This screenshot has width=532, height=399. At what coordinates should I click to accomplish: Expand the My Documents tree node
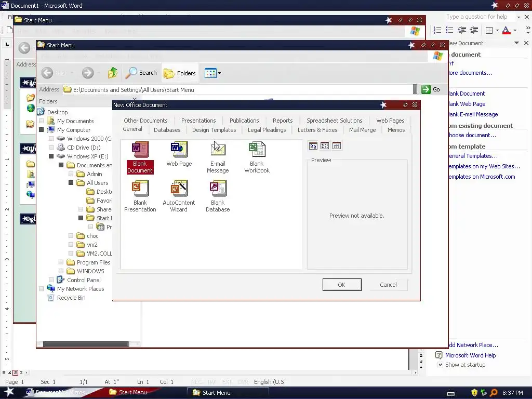(42, 121)
